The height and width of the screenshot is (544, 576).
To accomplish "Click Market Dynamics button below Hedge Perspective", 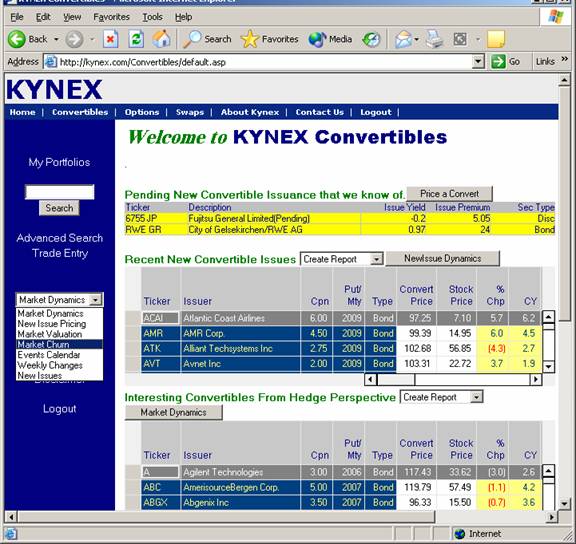I will coord(173,412).
